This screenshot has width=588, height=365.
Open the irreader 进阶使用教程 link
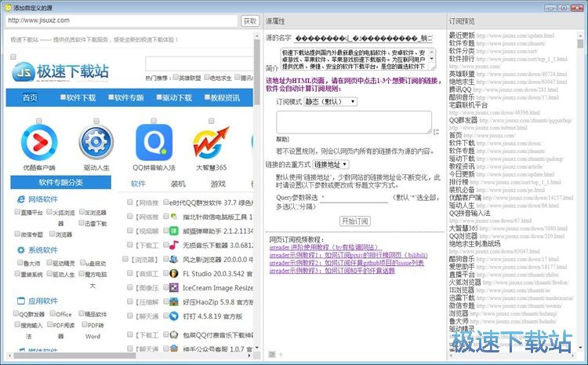click(x=325, y=247)
